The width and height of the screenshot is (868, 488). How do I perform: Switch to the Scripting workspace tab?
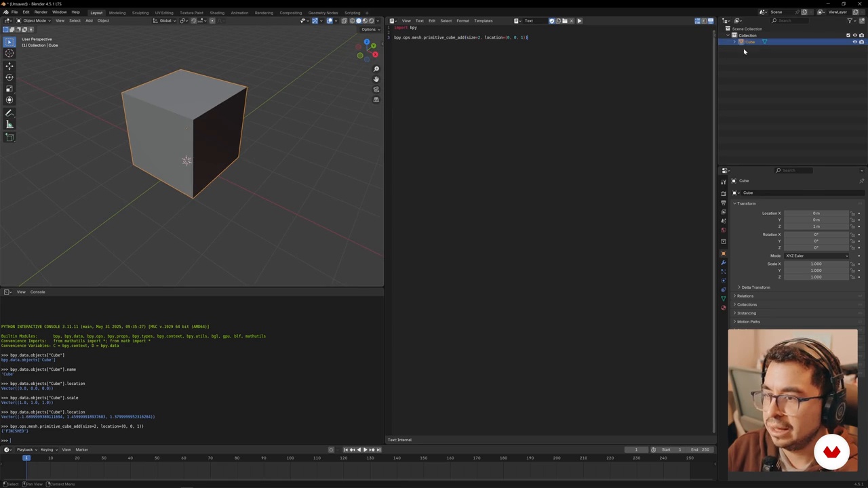pos(352,13)
